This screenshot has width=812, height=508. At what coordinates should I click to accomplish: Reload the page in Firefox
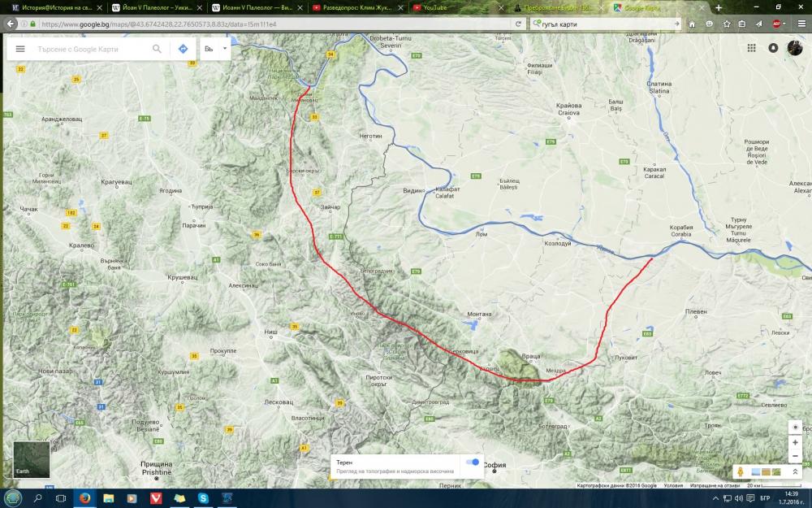518,24
